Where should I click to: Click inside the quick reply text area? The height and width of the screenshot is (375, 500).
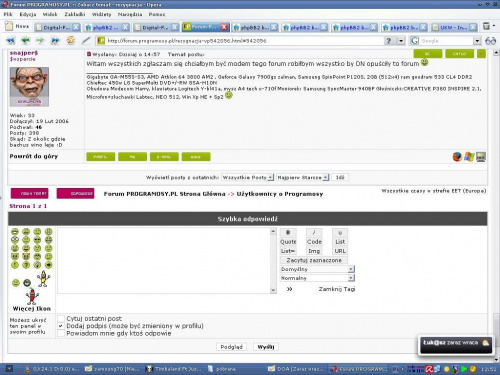pos(164,261)
